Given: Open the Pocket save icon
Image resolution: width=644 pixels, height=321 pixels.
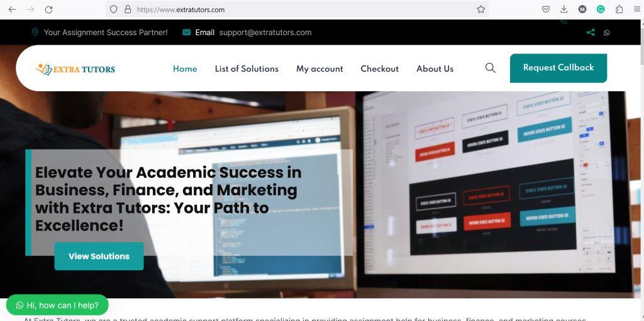Looking at the screenshot, I should [546, 9].
